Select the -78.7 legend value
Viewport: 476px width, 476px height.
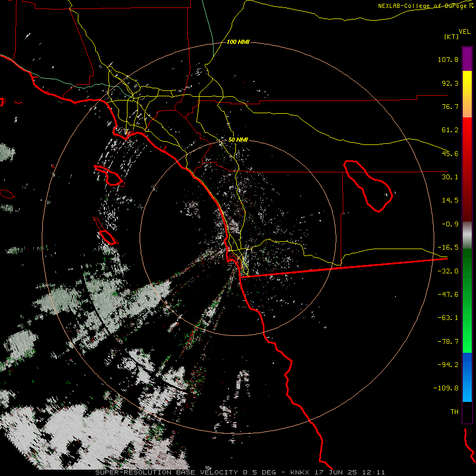click(x=448, y=342)
